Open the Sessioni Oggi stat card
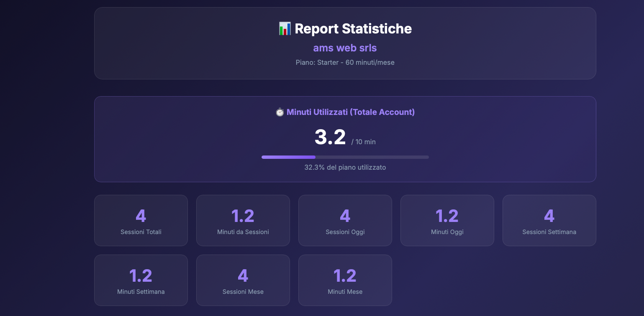This screenshot has width=644, height=316. pos(345,220)
